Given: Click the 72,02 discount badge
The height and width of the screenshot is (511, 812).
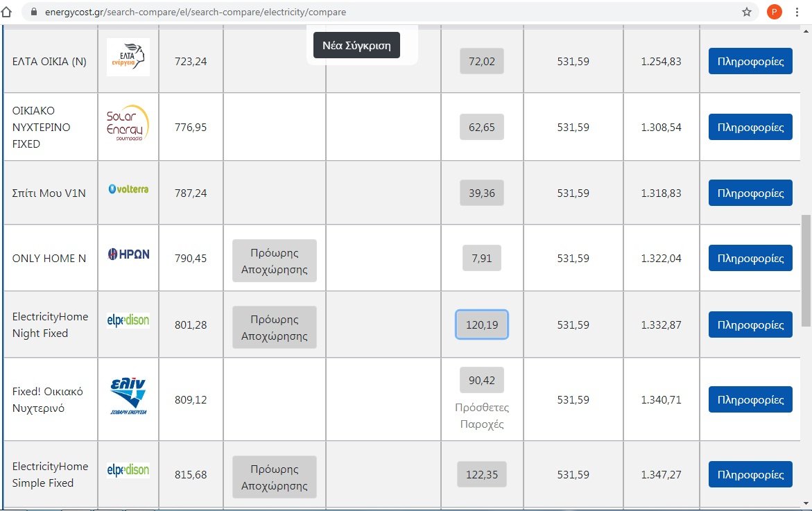Looking at the screenshot, I should (x=482, y=61).
